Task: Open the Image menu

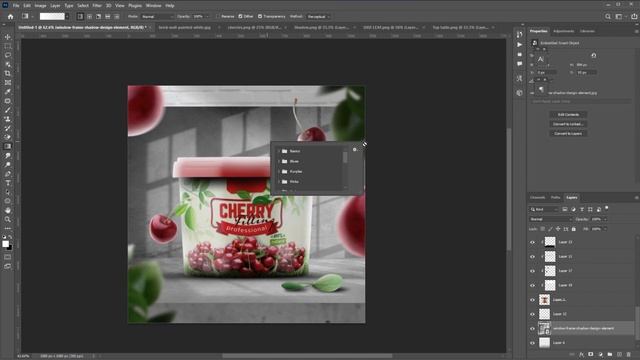Action: click(x=40, y=6)
